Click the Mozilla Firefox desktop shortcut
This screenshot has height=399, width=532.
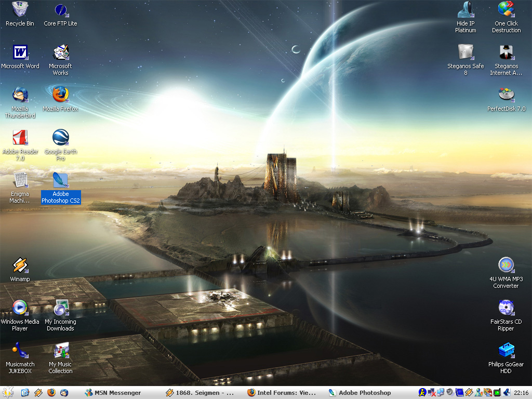[x=60, y=95]
